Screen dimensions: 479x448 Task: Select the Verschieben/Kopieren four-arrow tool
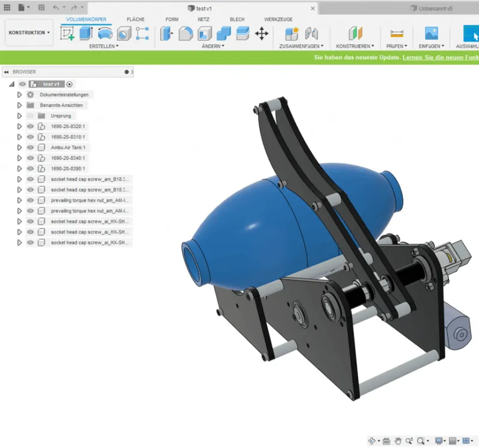coord(262,35)
